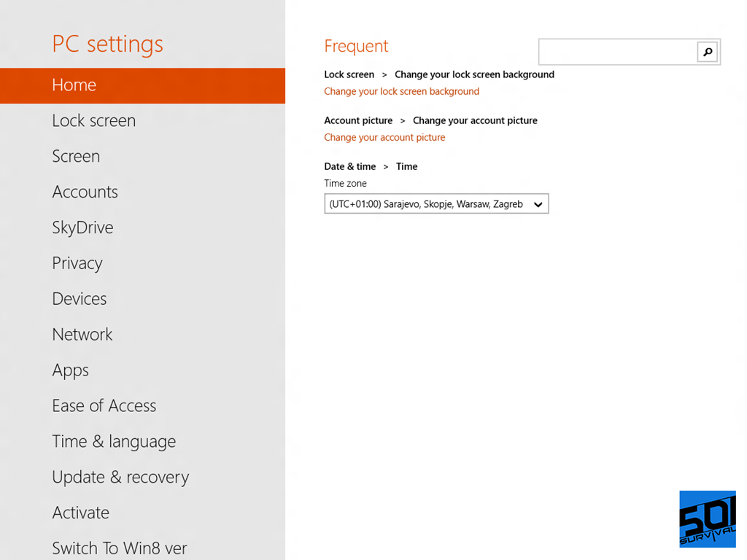Viewport: 747px width, 560px height.
Task: Select Apps in the sidebar
Action: (71, 370)
